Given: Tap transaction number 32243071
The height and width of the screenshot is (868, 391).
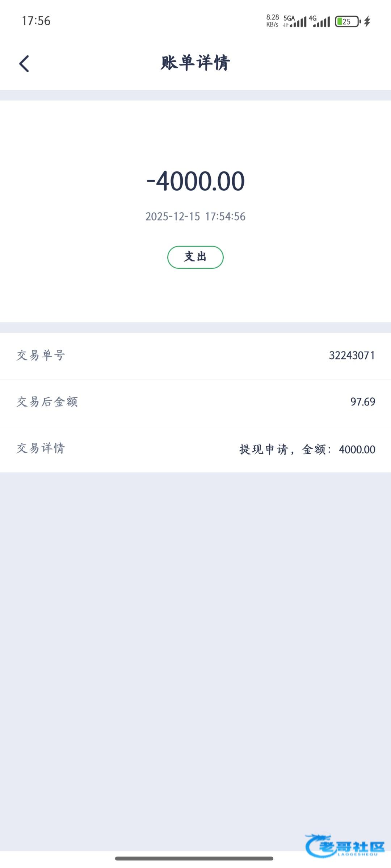Looking at the screenshot, I should coord(352,356).
